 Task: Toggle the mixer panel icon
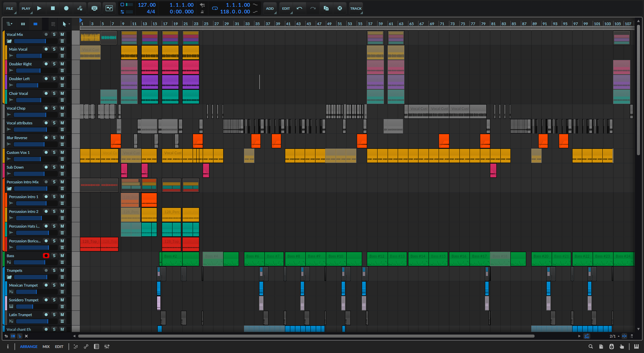tap(107, 347)
